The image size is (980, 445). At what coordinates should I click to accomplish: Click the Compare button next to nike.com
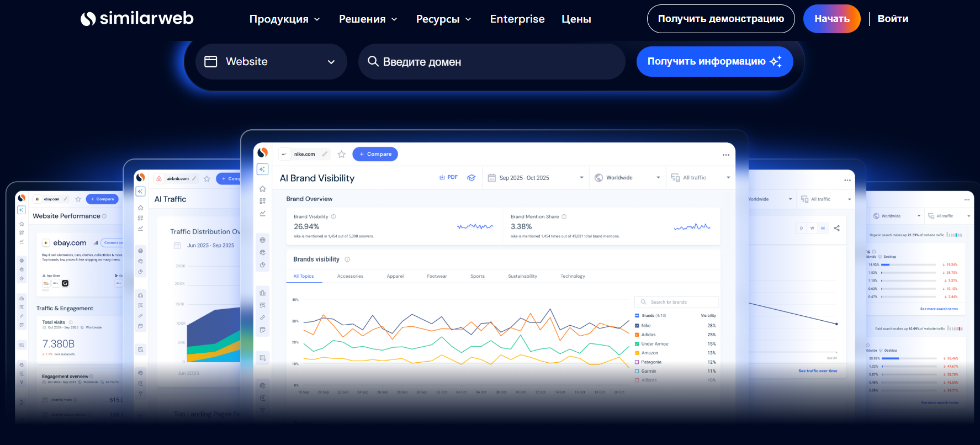point(375,154)
